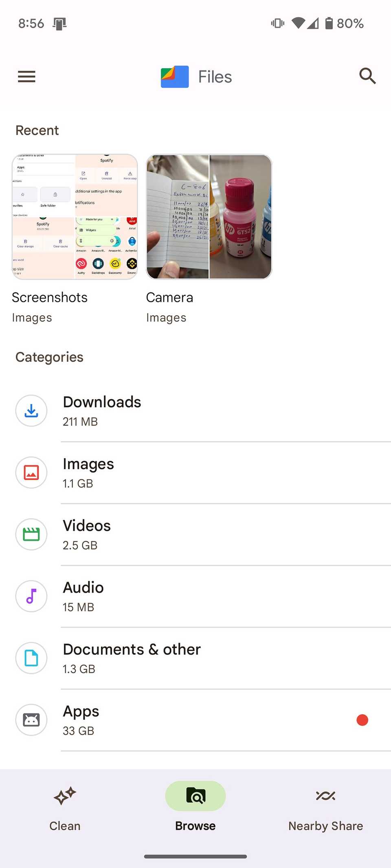Tap the 8:56 clock in status bar
This screenshot has width=391, height=868.
click(x=31, y=23)
